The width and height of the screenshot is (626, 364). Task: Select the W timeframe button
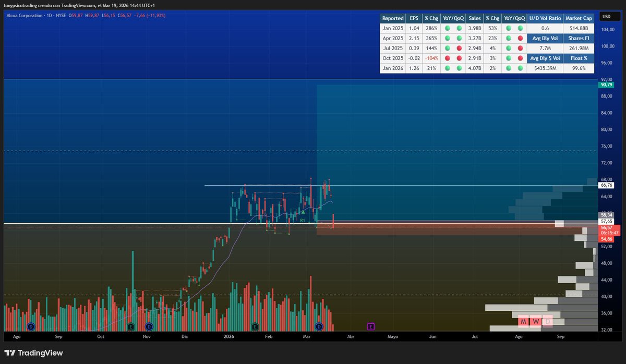pos(535,322)
